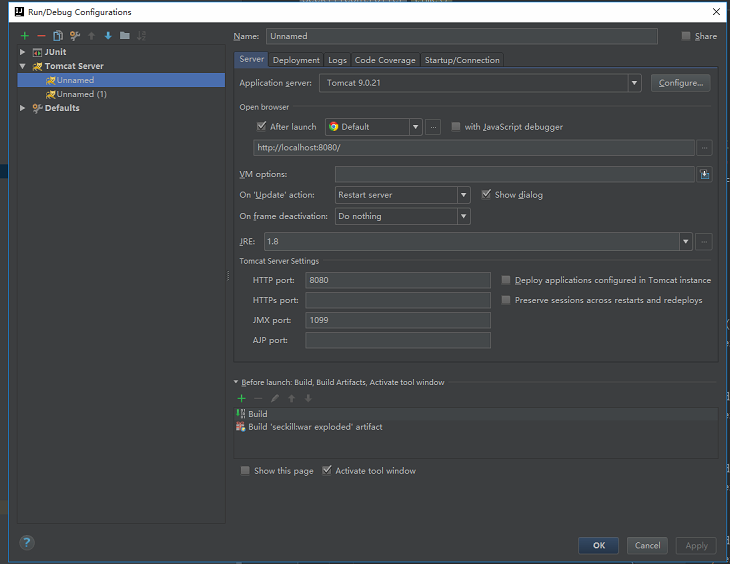Click browse browser ellipsis next to Default
The width and height of the screenshot is (730, 564).
tap(433, 127)
